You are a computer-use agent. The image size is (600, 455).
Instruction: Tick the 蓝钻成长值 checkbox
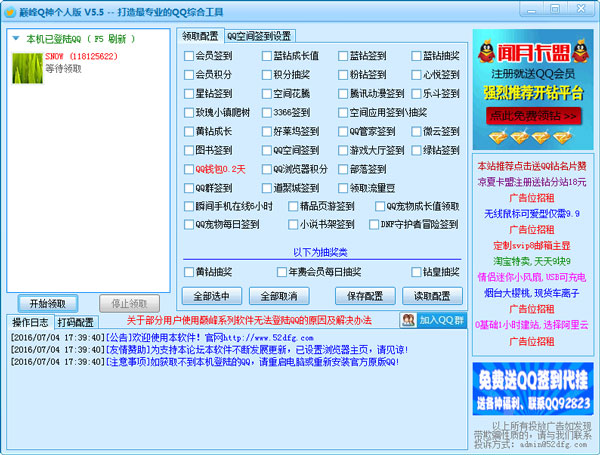267,56
